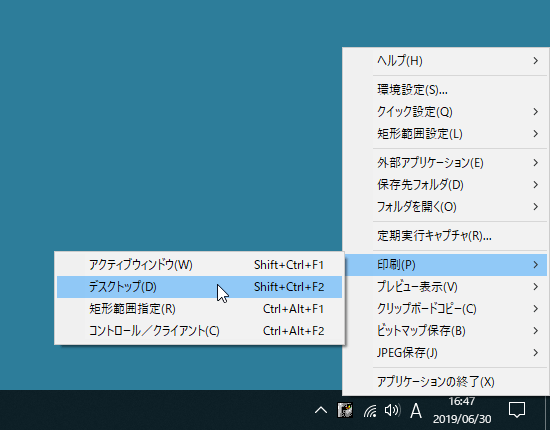Click the speaker volume tray icon

(392, 410)
